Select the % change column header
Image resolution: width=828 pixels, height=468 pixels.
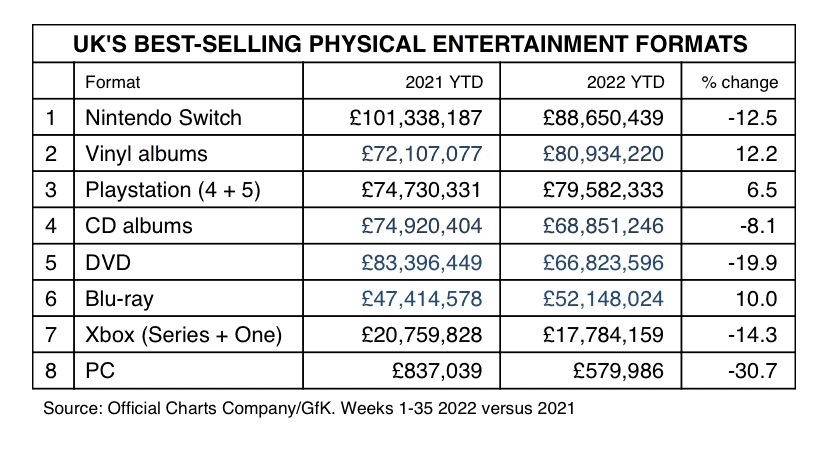(739, 82)
